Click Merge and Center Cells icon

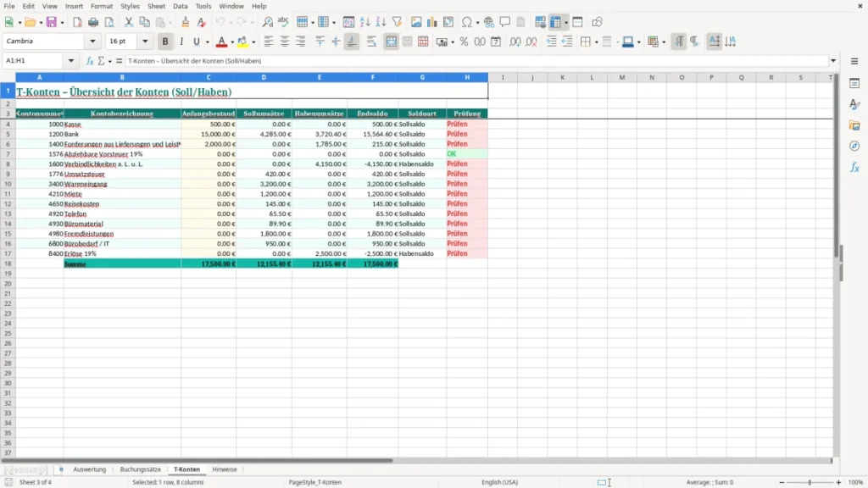[391, 42]
